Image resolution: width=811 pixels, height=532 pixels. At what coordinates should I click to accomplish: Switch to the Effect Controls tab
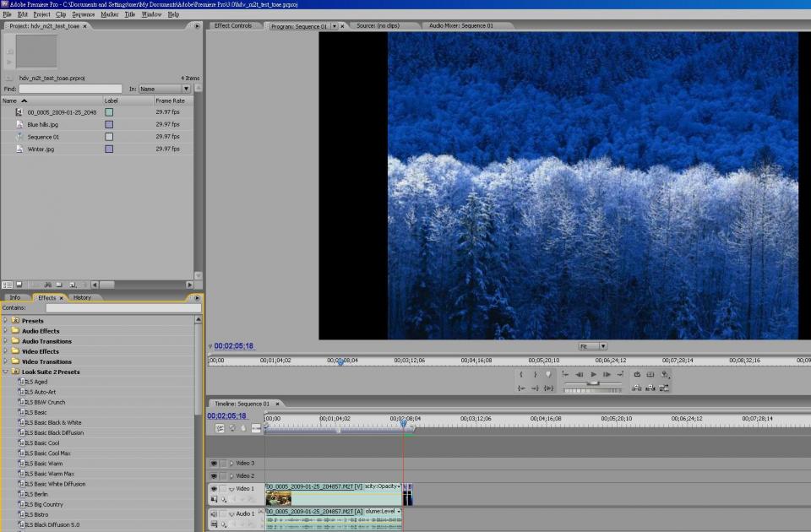(233, 25)
